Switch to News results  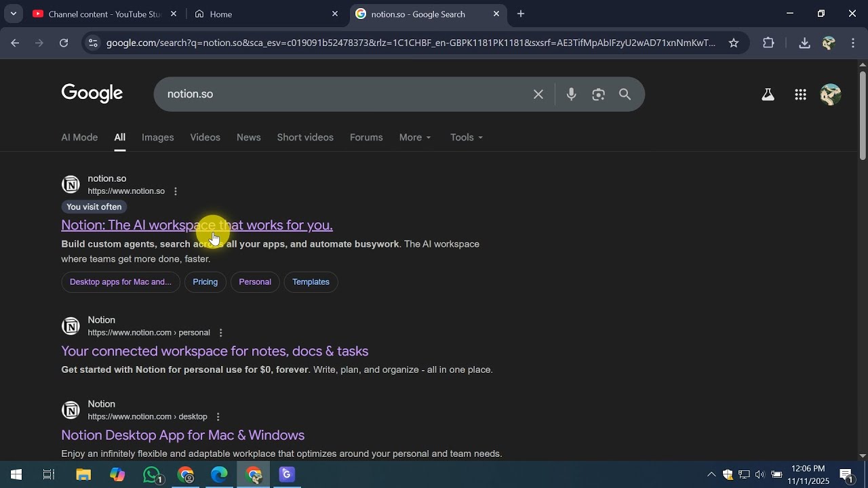pyautogui.click(x=248, y=137)
